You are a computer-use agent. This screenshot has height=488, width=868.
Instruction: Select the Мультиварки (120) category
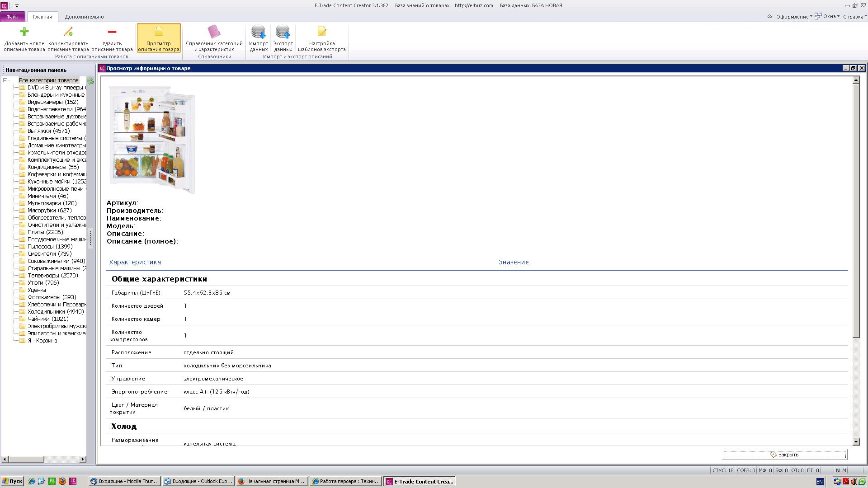pyautogui.click(x=52, y=203)
